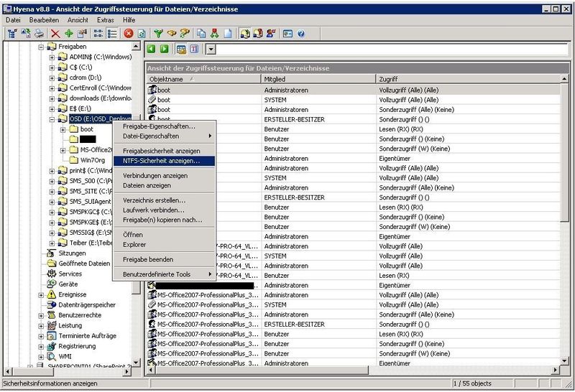Select the first boot row for Administratoren

354,90
